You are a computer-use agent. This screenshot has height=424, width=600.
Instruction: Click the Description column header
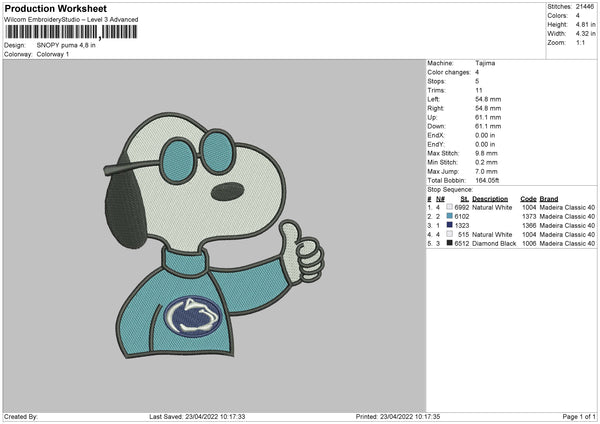point(490,198)
